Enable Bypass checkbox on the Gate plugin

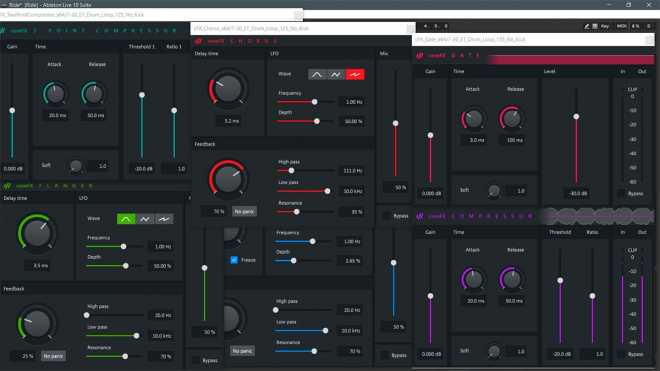coord(621,193)
